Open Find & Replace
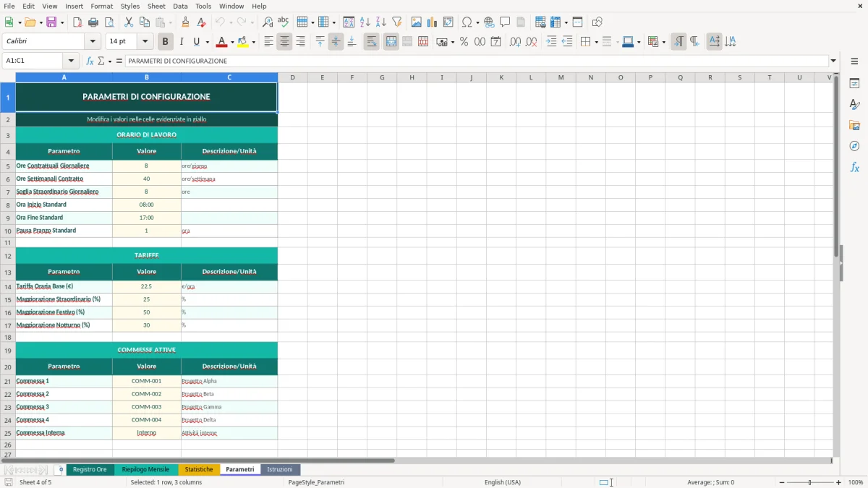 [x=268, y=22]
